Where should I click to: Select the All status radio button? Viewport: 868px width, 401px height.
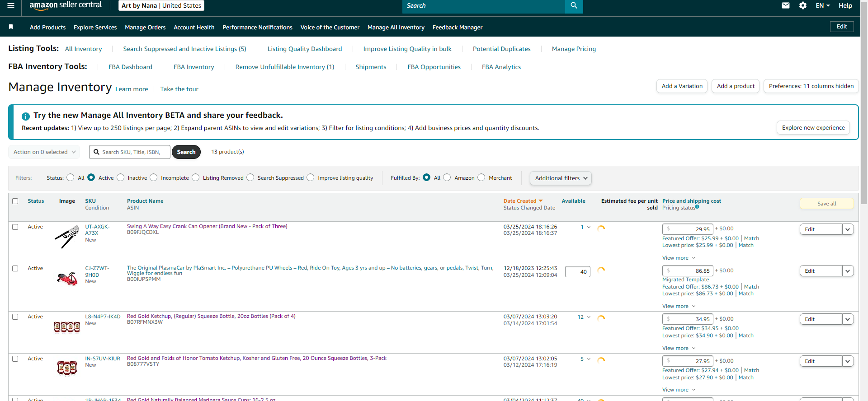[x=70, y=177]
